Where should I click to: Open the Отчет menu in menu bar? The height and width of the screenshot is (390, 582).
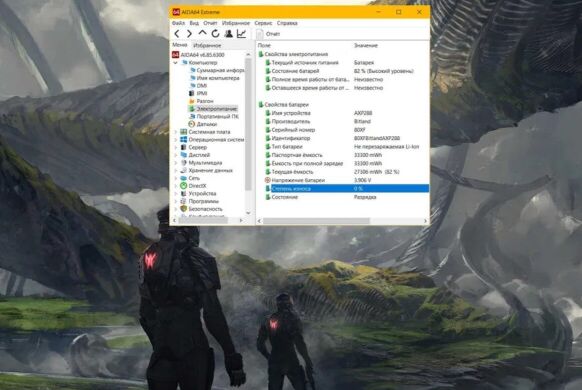point(210,23)
